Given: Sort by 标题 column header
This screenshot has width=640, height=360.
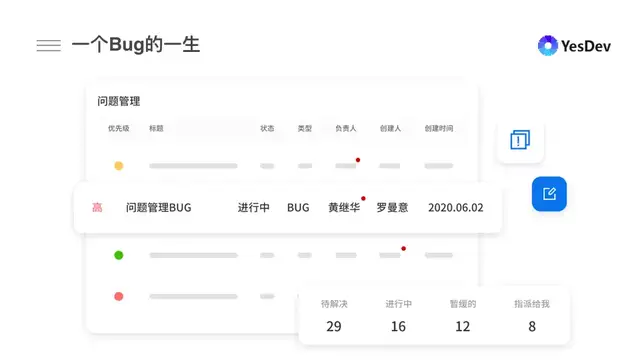Looking at the screenshot, I should coord(156,128).
